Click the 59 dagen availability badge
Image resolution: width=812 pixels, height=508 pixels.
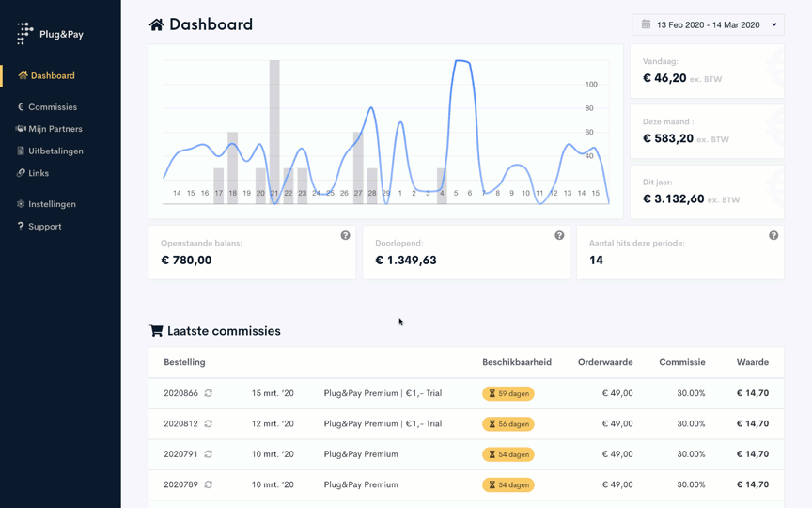(x=508, y=394)
